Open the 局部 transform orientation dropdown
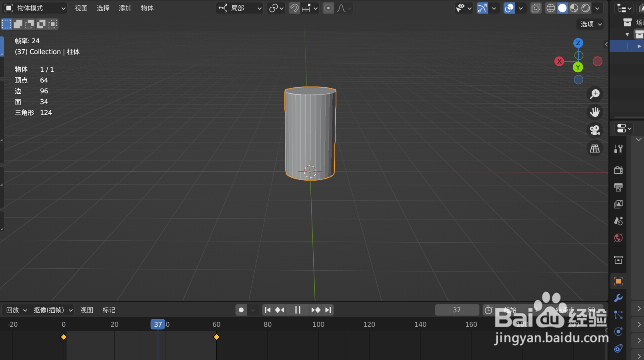 pyautogui.click(x=240, y=8)
